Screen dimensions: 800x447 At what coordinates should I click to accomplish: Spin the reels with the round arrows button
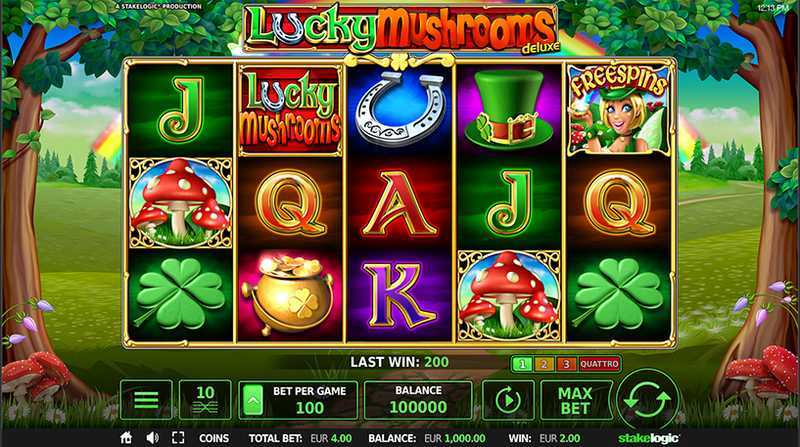point(647,400)
